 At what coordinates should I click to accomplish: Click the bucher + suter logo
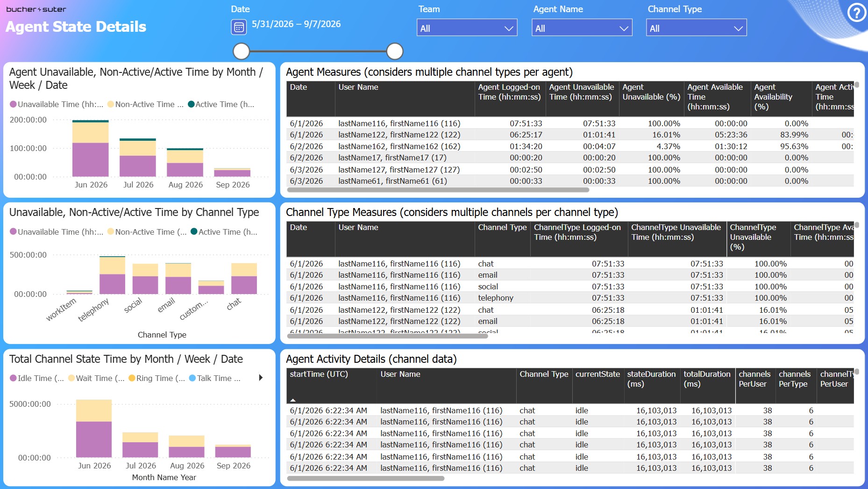pyautogui.click(x=36, y=9)
